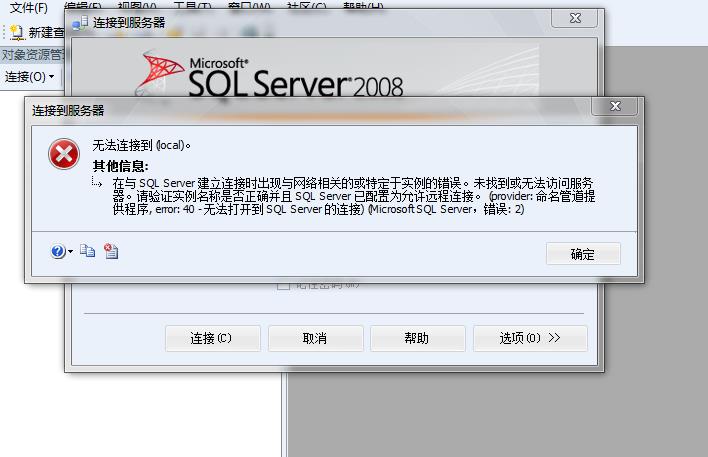Select the 对象资源管理器 panel title
Screen dimensions: 708x457
[x=34, y=55]
